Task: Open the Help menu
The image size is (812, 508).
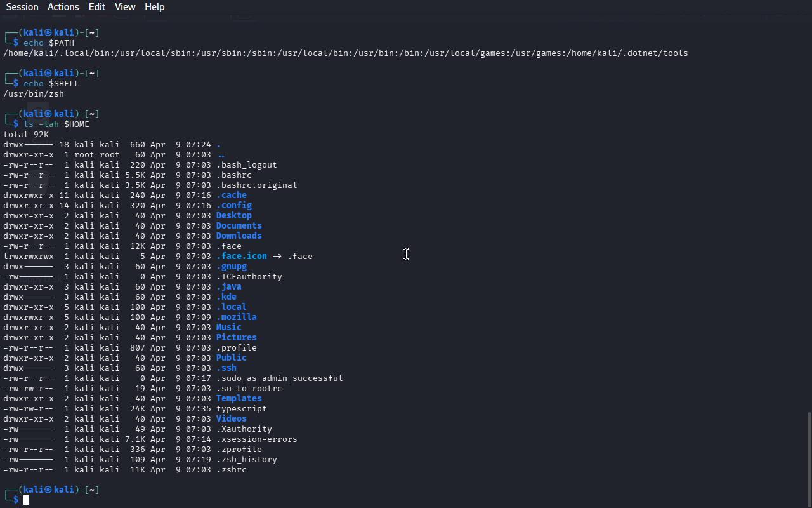Action: pos(154,7)
